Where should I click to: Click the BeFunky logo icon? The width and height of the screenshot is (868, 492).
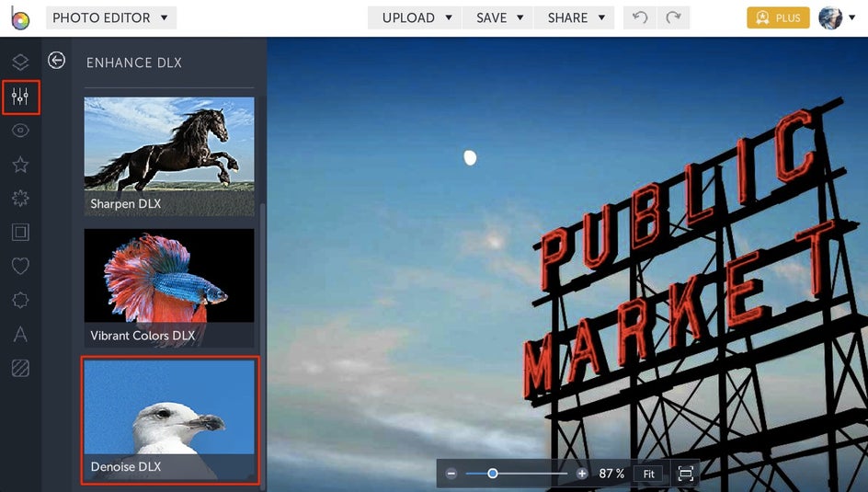click(x=20, y=18)
